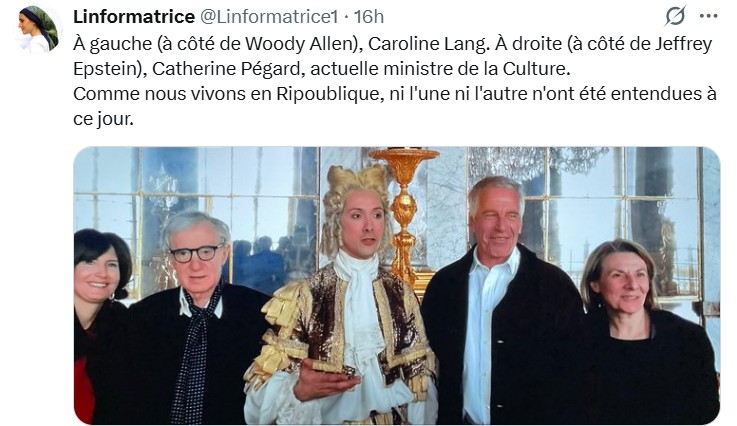Open the Grok explain-post icon

point(675,16)
